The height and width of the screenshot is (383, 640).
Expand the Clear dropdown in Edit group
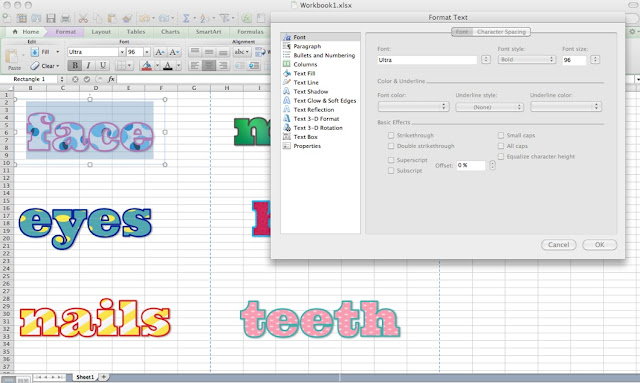point(58,66)
